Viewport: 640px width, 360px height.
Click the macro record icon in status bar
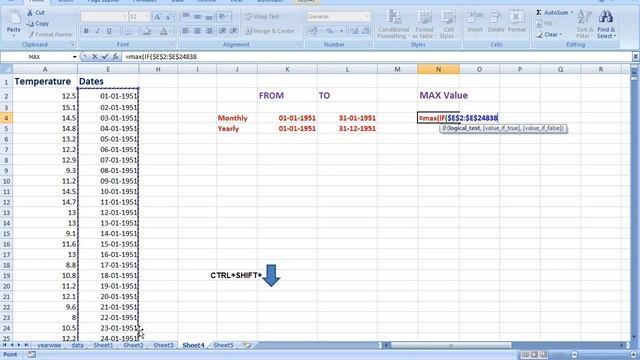click(31, 355)
